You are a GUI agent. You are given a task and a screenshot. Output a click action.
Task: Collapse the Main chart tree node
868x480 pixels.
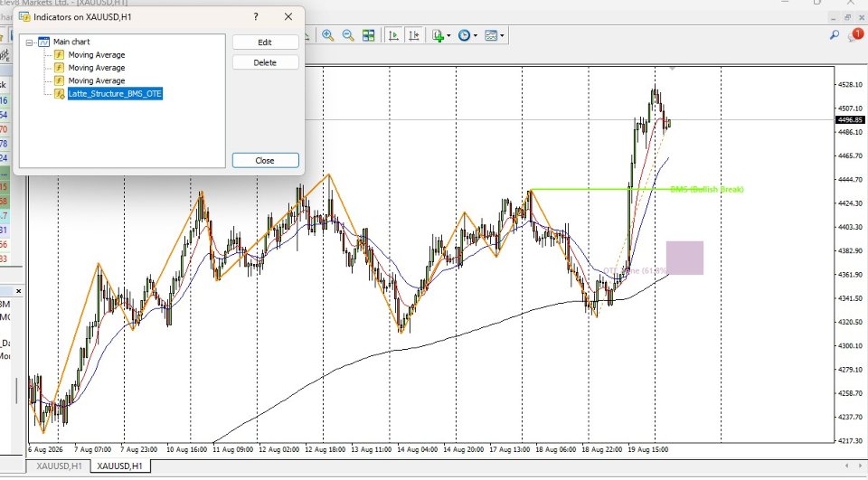(29, 42)
